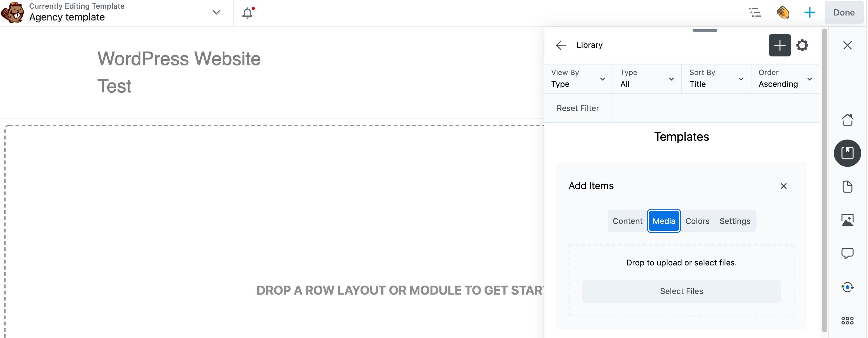Toggle the Media tab active state
The height and width of the screenshot is (338, 868).
[664, 221]
